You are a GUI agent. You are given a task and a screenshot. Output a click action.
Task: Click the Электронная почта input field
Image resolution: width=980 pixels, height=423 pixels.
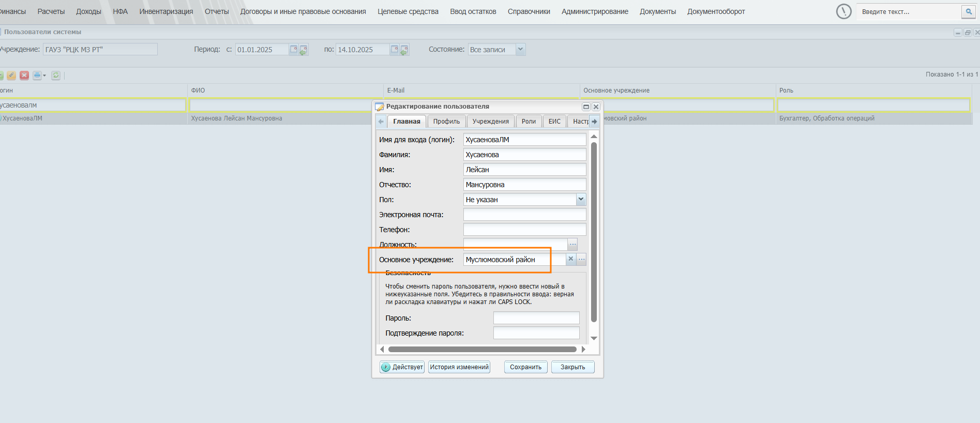(524, 215)
